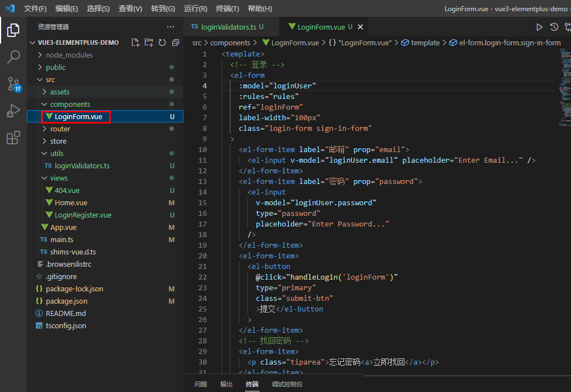571x392 pixels.
Task: Open the 终端(T) menu
Action: coord(228,9)
